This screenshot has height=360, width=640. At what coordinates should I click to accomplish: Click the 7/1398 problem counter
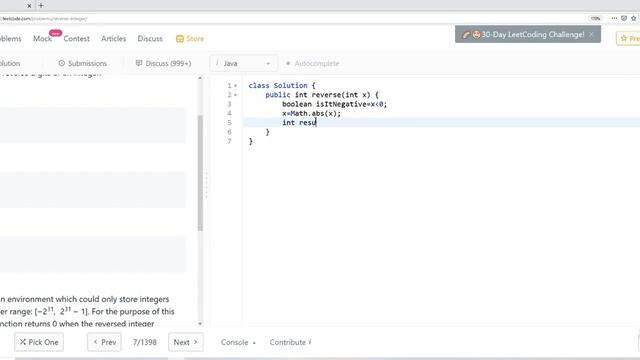(x=144, y=342)
